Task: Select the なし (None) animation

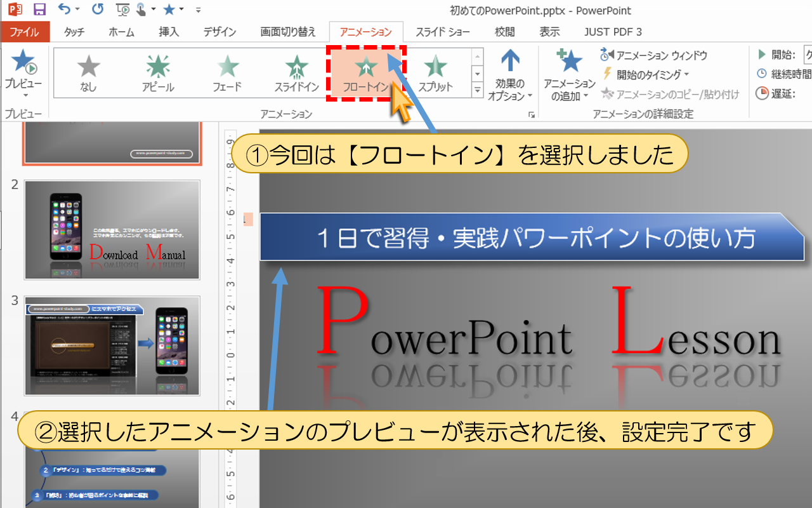Action: (x=88, y=72)
